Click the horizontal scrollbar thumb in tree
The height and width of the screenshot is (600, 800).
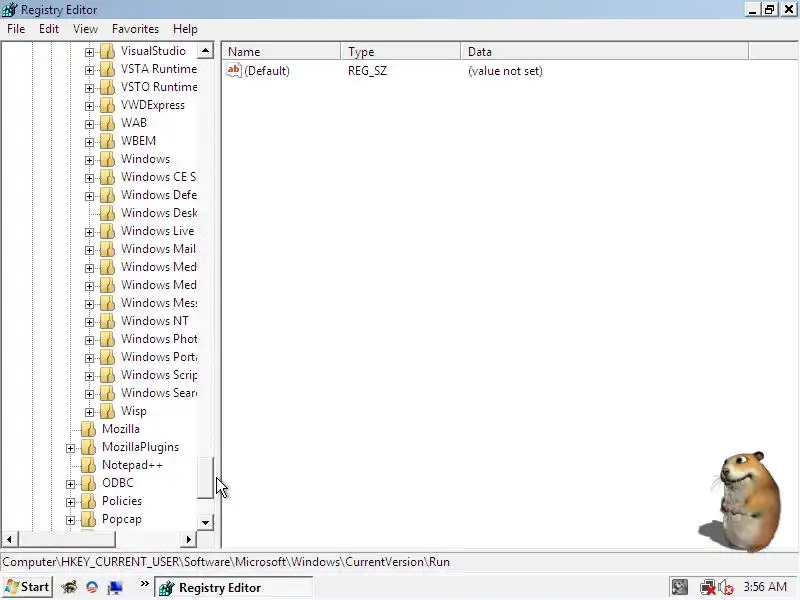tap(67, 539)
